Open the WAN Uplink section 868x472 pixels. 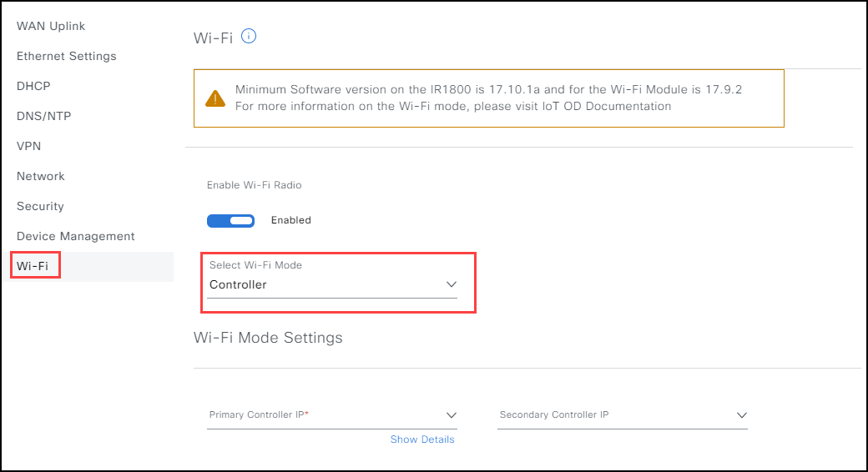point(51,26)
